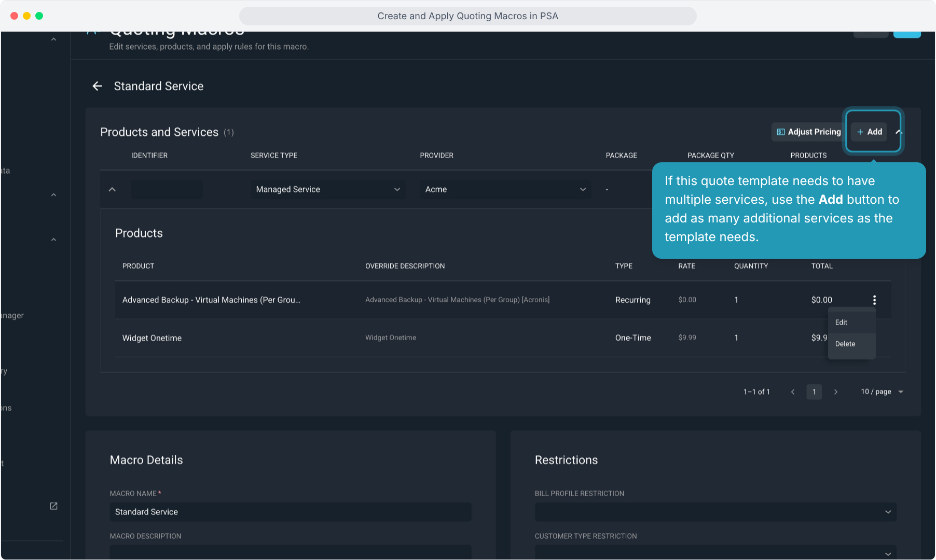Open the 10 / page size dropdown
This screenshot has width=936, height=560.
[x=882, y=392]
